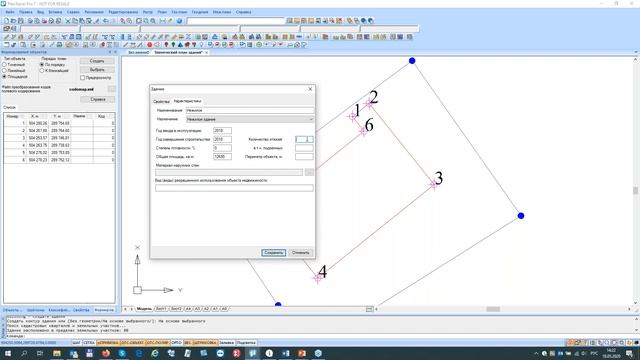The height and width of the screenshot is (360, 640).
Task: Open Firefox from the taskbar
Action: pyautogui.click(x=106, y=353)
